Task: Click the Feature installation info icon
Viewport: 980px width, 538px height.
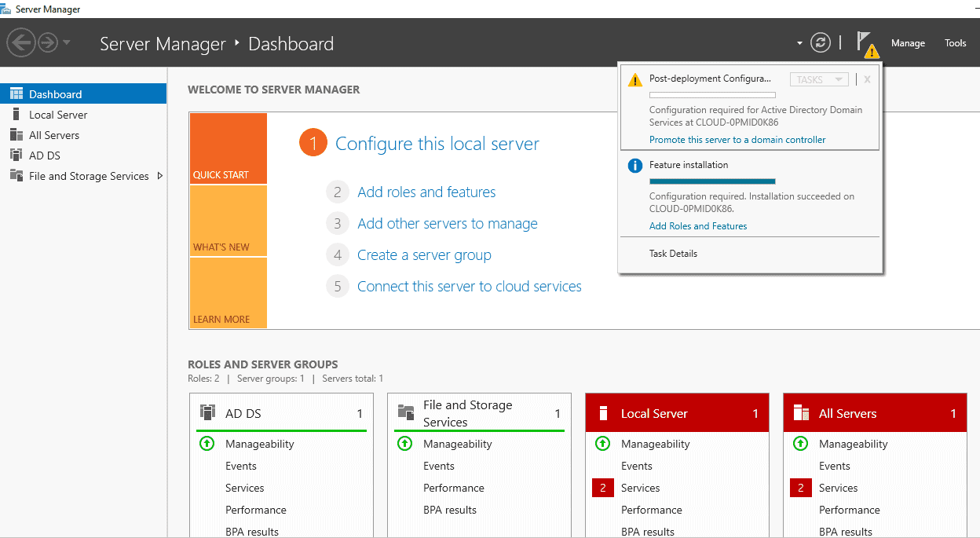Action: [635, 166]
